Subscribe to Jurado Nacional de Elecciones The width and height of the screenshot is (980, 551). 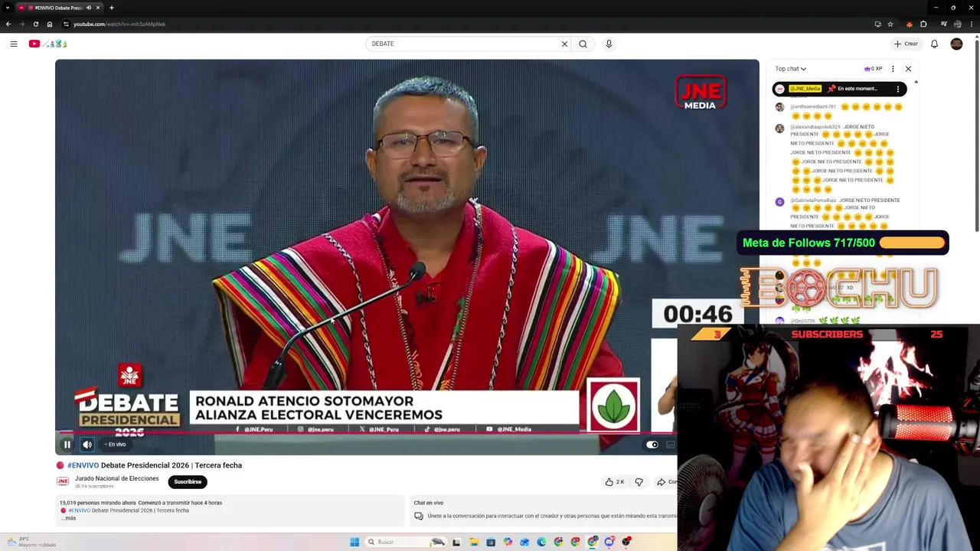[x=188, y=481]
